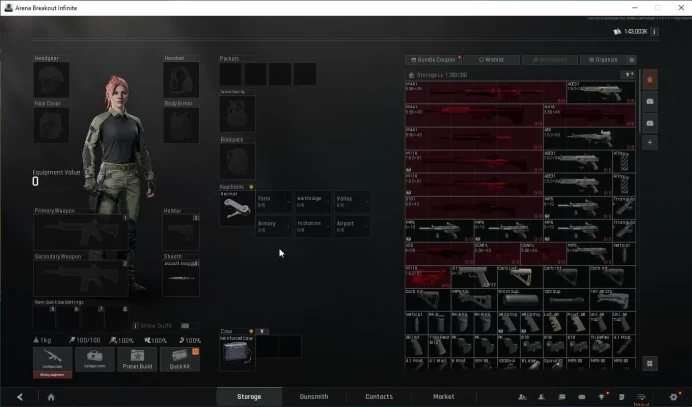This screenshot has width=692, height=407.
Task: Click the Assault Dagger in Sheath slot
Action: coord(181,278)
